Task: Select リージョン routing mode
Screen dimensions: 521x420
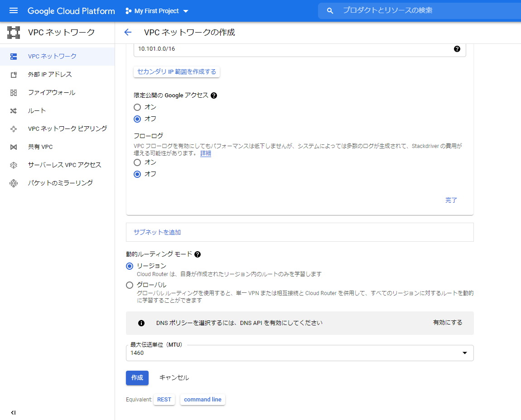Action: (x=130, y=266)
